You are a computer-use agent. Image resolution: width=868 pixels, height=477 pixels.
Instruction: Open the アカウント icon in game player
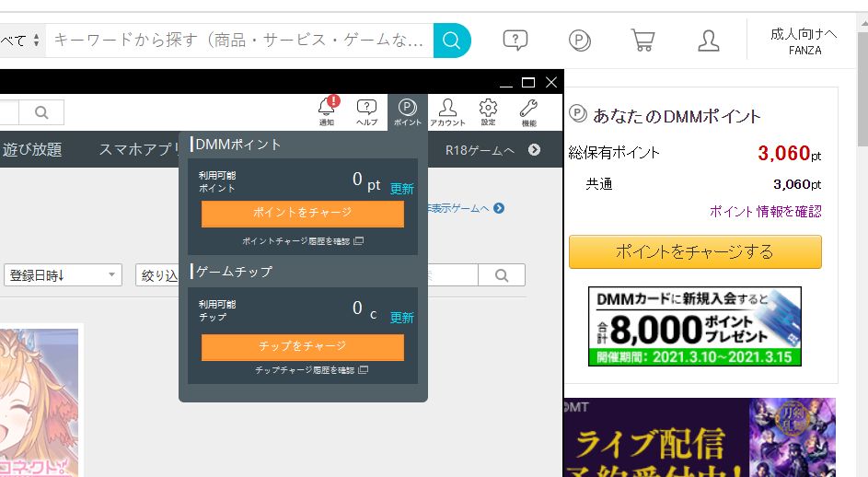tap(448, 112)
